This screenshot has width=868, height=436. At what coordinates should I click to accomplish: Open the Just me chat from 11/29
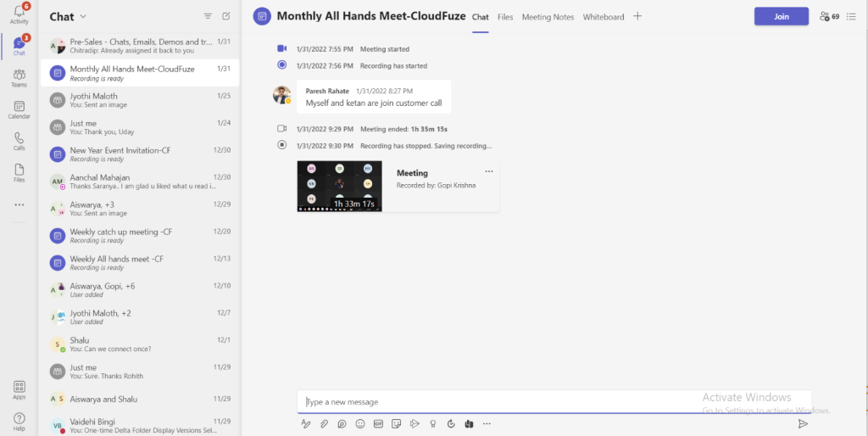pyautogui.click(x=140, y=372)
